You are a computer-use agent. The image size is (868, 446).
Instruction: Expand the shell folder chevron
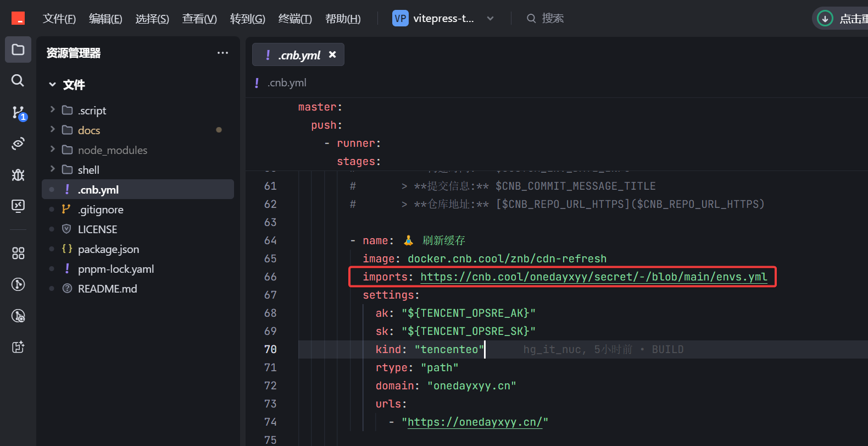point(53,169)
